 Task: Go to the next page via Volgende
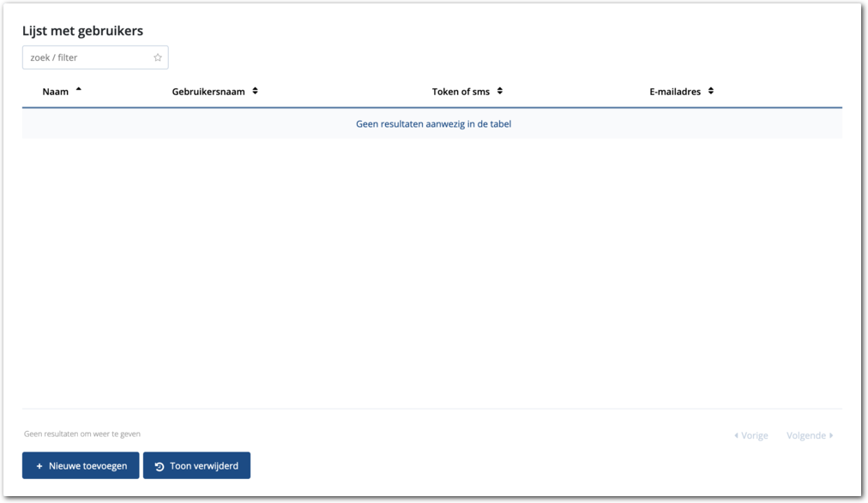(x=806, y=435)
